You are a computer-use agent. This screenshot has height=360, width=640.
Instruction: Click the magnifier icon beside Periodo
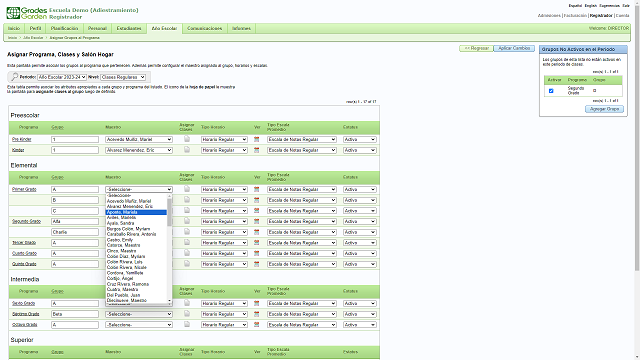(x=14, y=77)
